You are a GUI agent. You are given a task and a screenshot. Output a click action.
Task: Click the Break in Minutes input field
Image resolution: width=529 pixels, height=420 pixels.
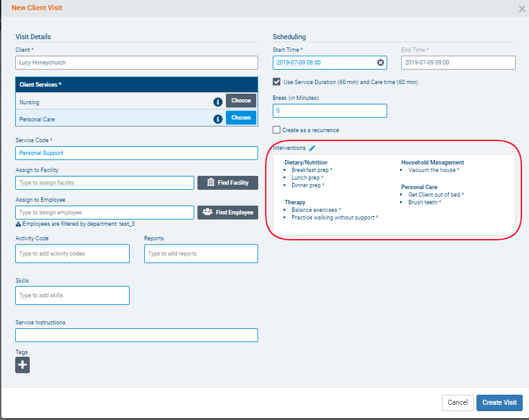(330, 111)
